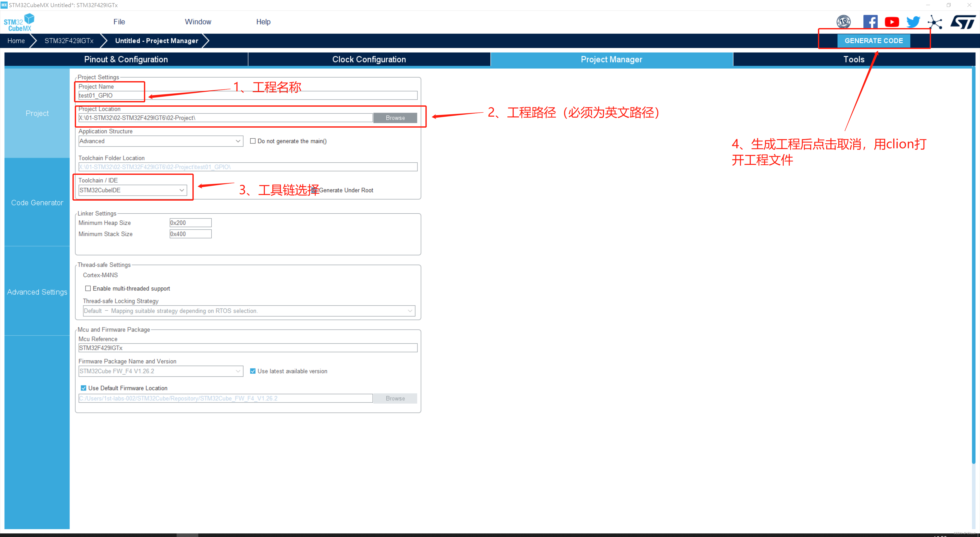980x537 pixels.
Task: Toggle 'Enable multi-threaded support' checkbox
Action: point(88,288)
